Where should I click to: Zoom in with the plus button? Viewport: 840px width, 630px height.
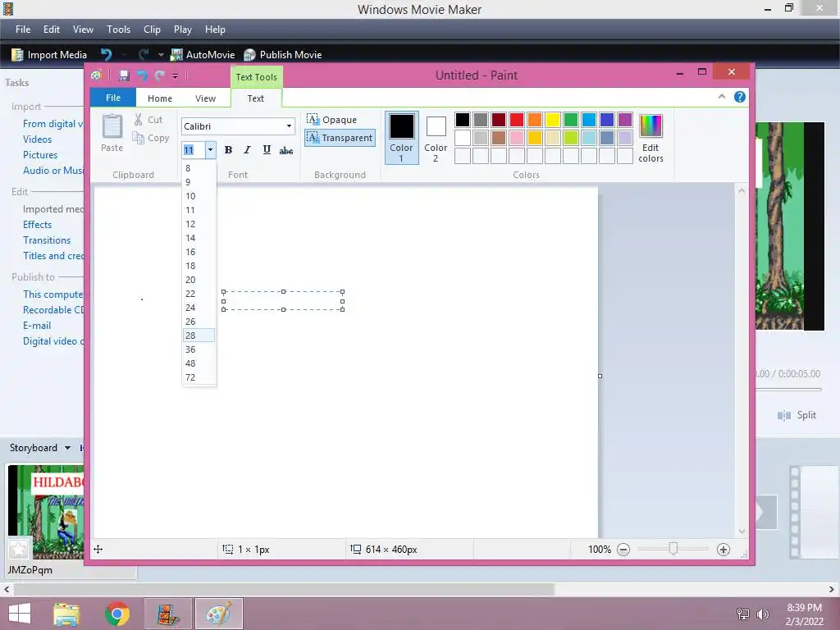pyautogui.click(x=724, y=549)
